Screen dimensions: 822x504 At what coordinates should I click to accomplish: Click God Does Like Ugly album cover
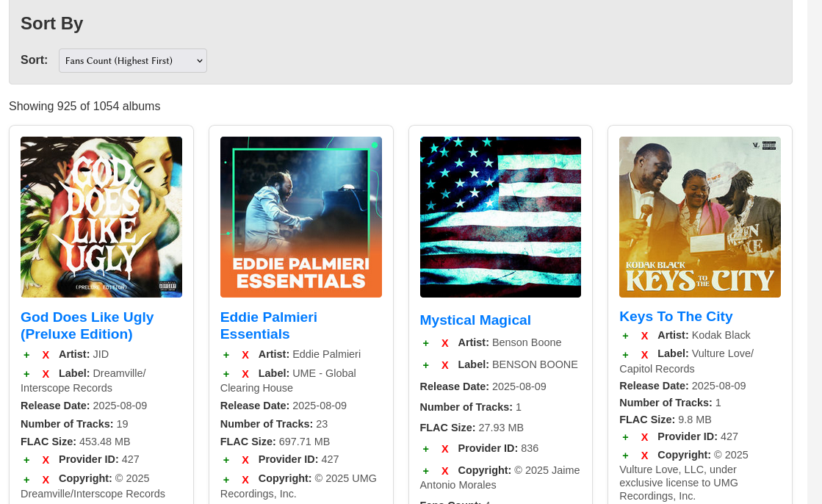point(101,217)
